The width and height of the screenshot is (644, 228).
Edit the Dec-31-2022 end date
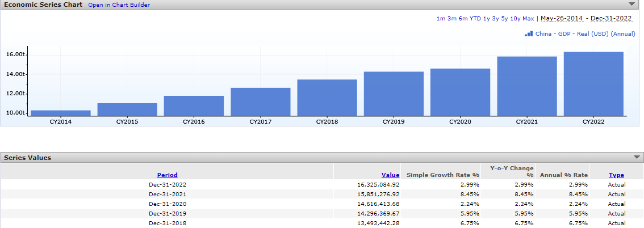coord(612,19)
